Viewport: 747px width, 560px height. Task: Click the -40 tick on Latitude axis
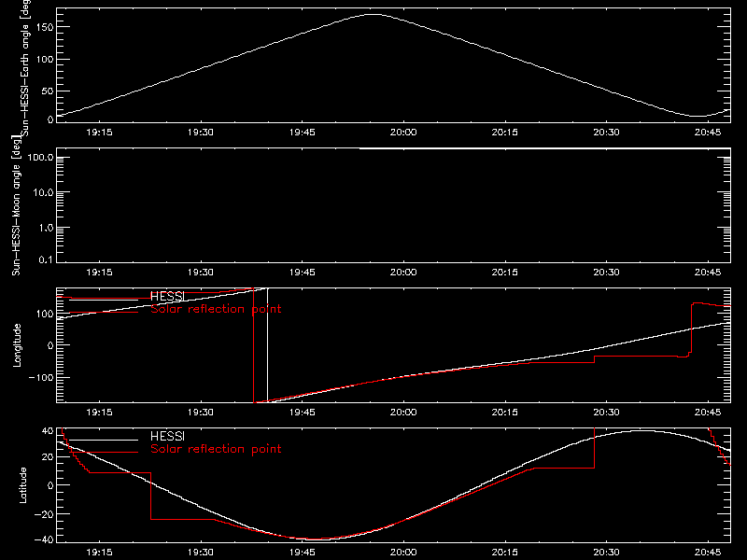point(44,540)
